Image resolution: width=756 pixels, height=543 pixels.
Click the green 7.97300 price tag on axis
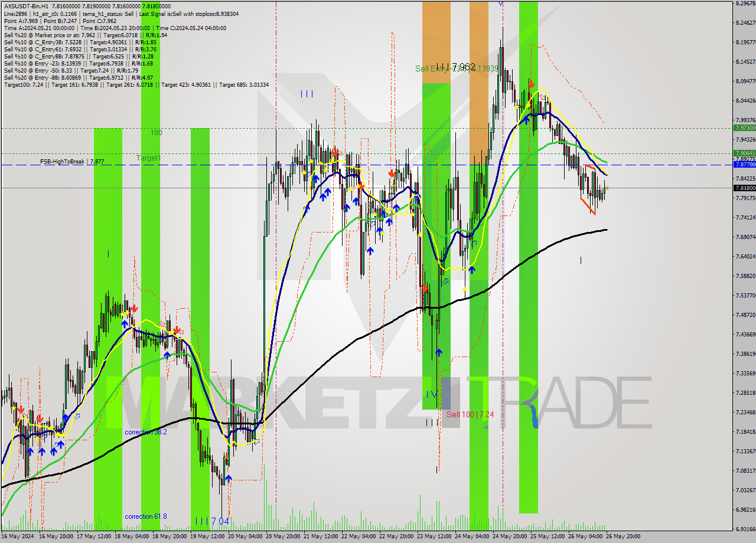pyautogui.click(x=744, y=127)
